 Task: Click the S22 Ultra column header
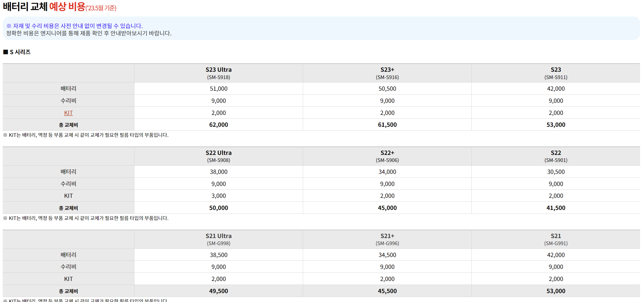[x=218, y=156]
